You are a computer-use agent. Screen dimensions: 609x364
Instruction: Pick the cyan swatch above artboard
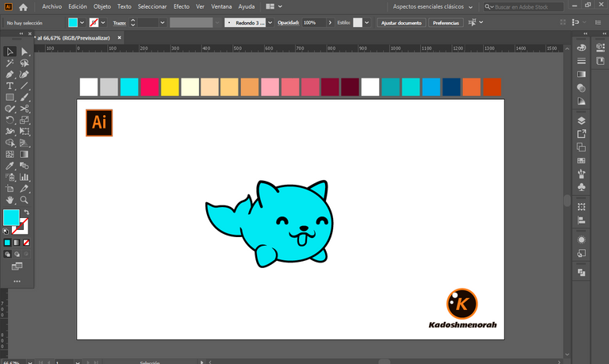click(129, 86)
